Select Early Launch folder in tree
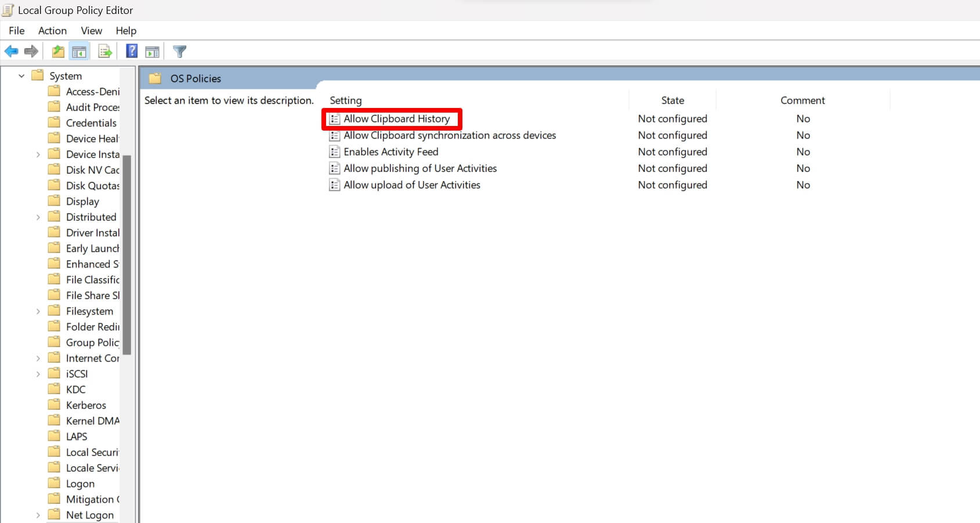The height and width of the screenshot is (523, 980). 93,248
